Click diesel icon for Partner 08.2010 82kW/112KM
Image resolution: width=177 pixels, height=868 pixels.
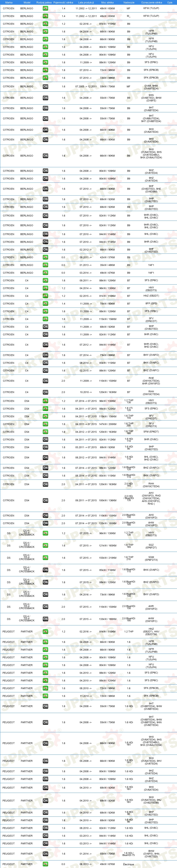tap(45, 828)
